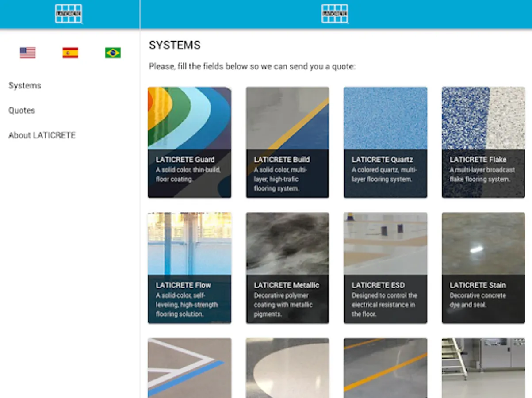
Task: Click the LATICRETE logo in sidebar header
Action: pos(69,14)
